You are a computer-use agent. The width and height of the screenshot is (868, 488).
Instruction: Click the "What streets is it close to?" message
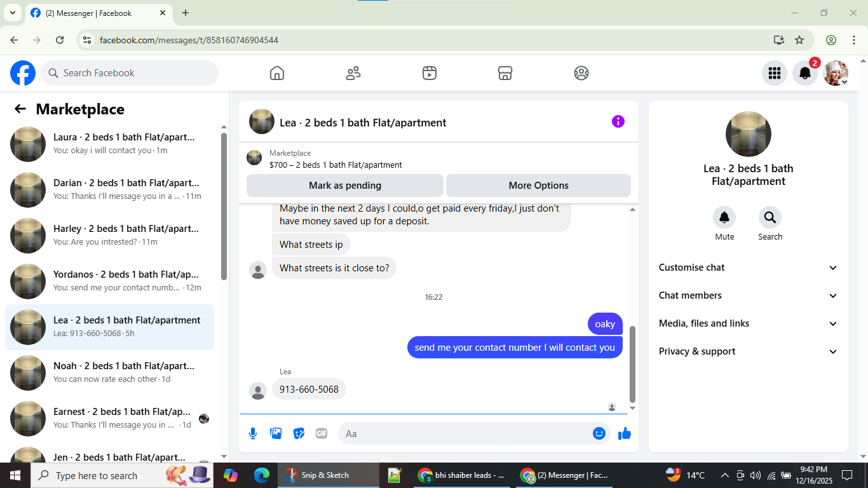(334, 268)
